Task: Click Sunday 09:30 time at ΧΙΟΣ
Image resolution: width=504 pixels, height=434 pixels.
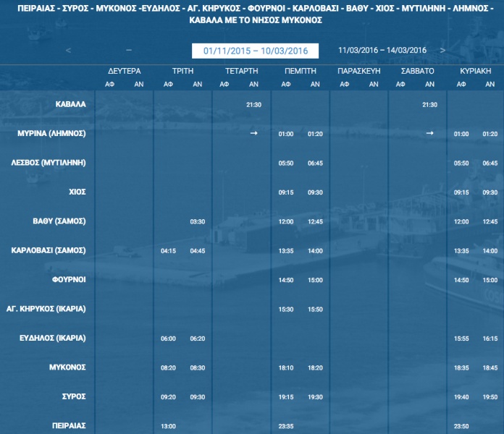Action: pos(490,192)
